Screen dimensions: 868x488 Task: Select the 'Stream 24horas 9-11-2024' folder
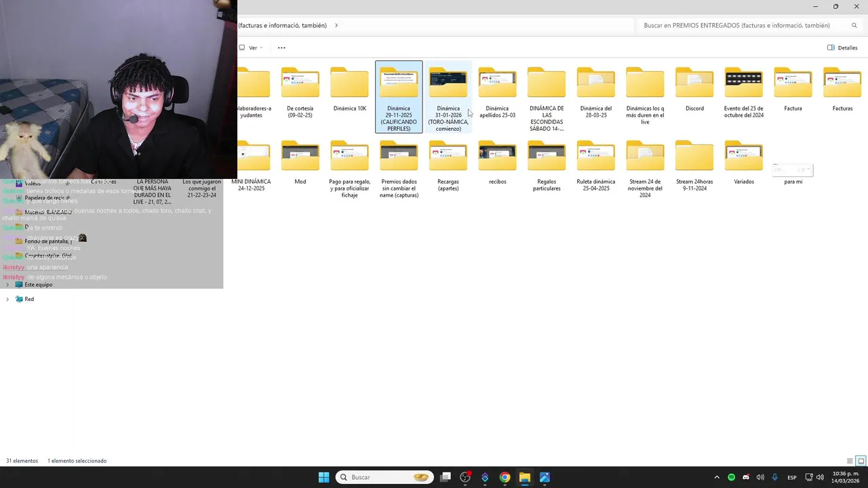[x=694, y=166]
